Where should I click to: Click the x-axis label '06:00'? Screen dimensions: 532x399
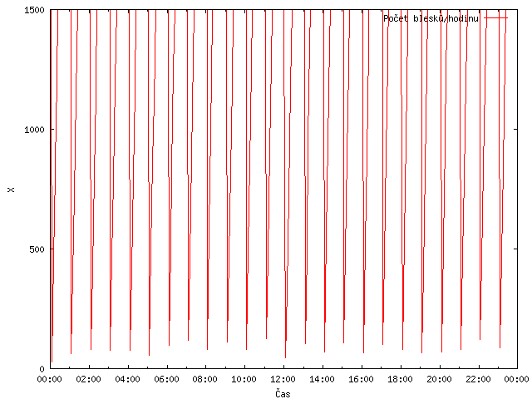click(166, 379)
